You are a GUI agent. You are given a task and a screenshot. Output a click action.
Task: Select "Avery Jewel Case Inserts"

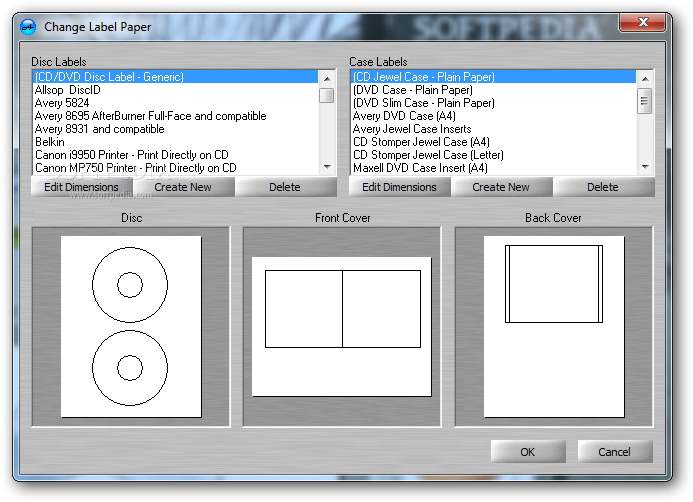pos(494,129)
